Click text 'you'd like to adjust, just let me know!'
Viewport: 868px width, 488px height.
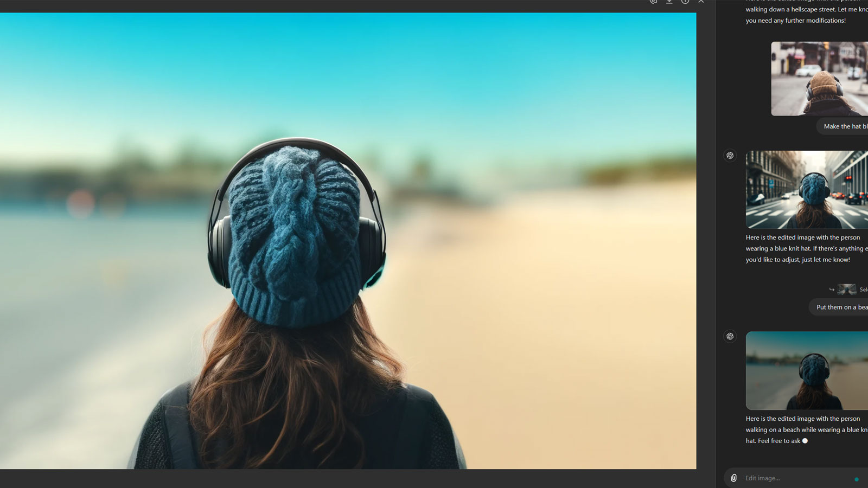[x=797, y=260]
